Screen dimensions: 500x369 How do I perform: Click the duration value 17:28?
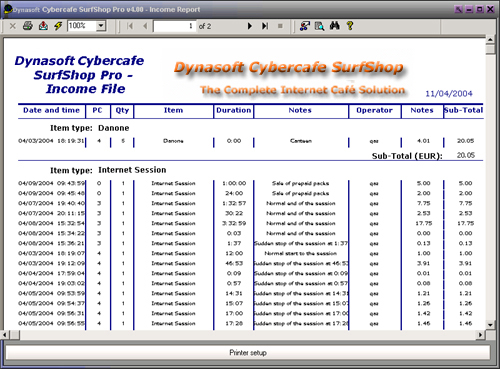[x=234, y=323]
